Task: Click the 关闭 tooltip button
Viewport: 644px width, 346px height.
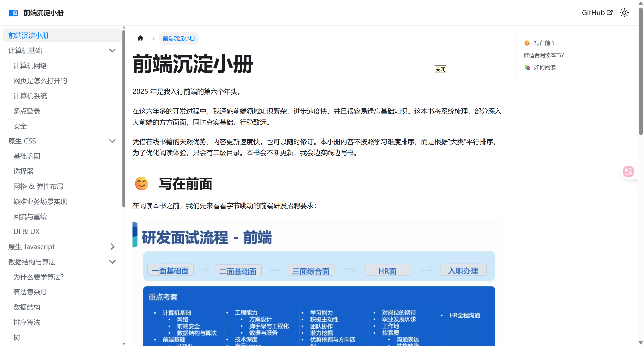Action: point(440,69)
